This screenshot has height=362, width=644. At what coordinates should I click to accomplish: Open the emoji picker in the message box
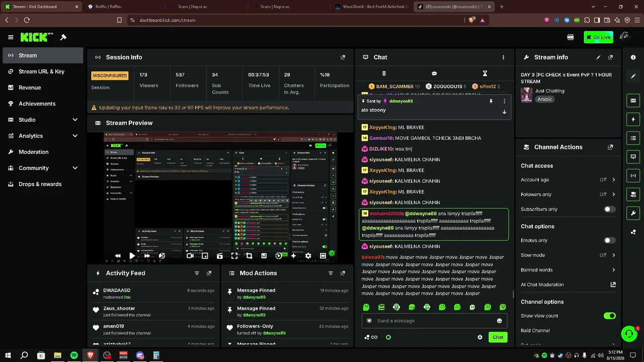coord(499,321)
